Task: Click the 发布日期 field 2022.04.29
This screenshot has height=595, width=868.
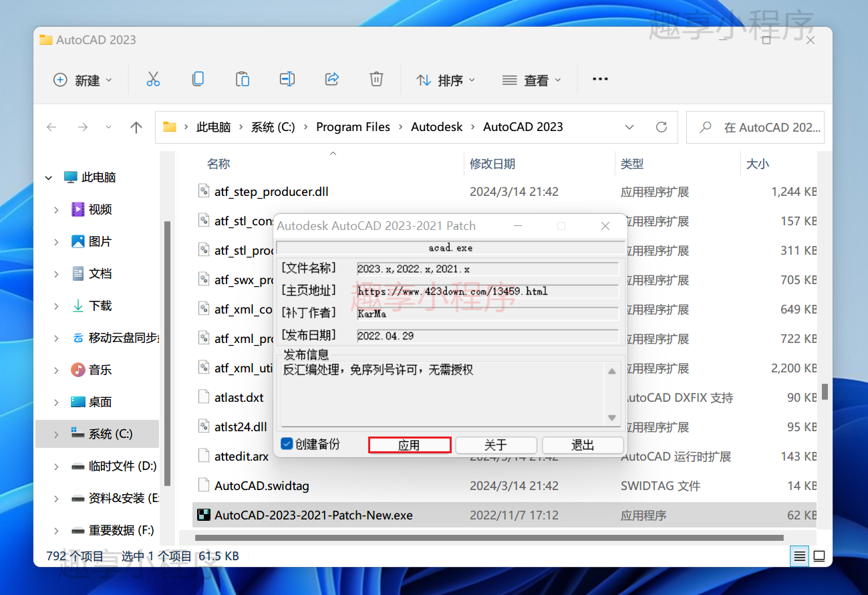Action: coord(488,336)
